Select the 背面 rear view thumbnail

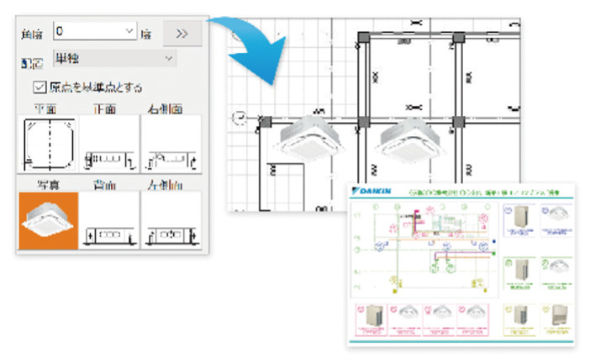point(109,220)
